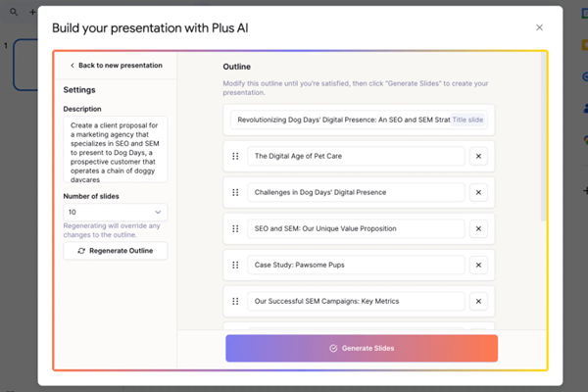588x392 pixels.
Task: Remove the Case Study: Pawsome Pups slide
Action: [x=478, y=265]
